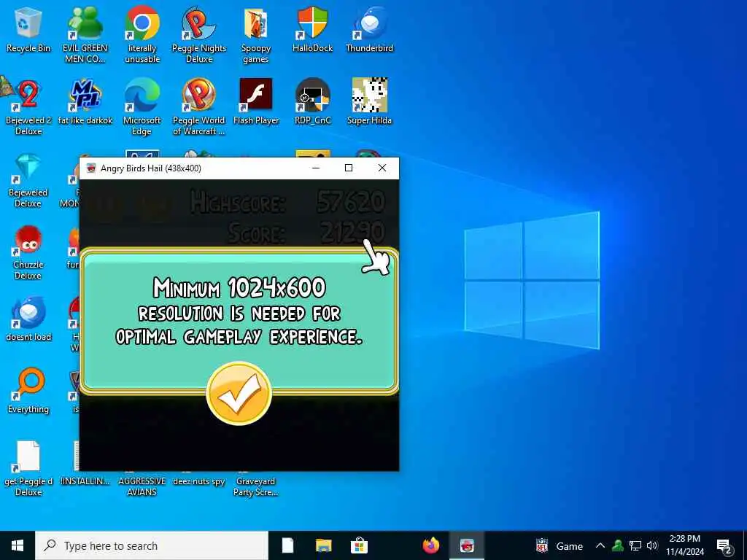This screenshot has height=560, width=747.
Task: Select the Graveyard Party Scre... desktop label
Action: pyautogui.click(x=256, y=486)
